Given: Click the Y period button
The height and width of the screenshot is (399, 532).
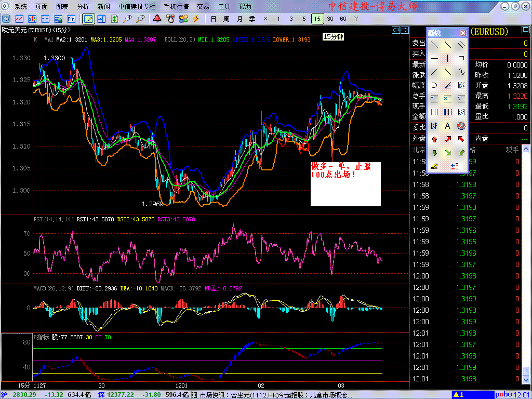Looking at the screenshot, I should [x=356, y=19].
